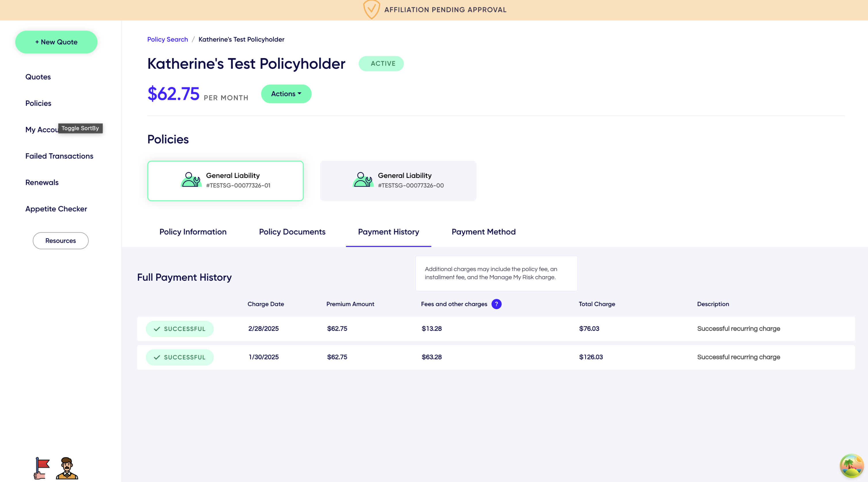Click the General Liability icon on policy 00077326-01
Screen dimensions: 868x482
[191, 179]
